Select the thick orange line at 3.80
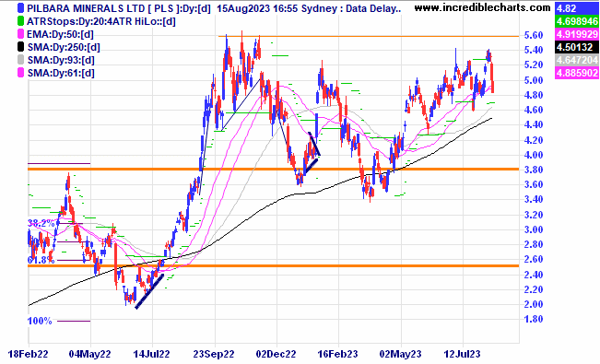600x364 pixels. pyautogui.click(x=273, y=170)
